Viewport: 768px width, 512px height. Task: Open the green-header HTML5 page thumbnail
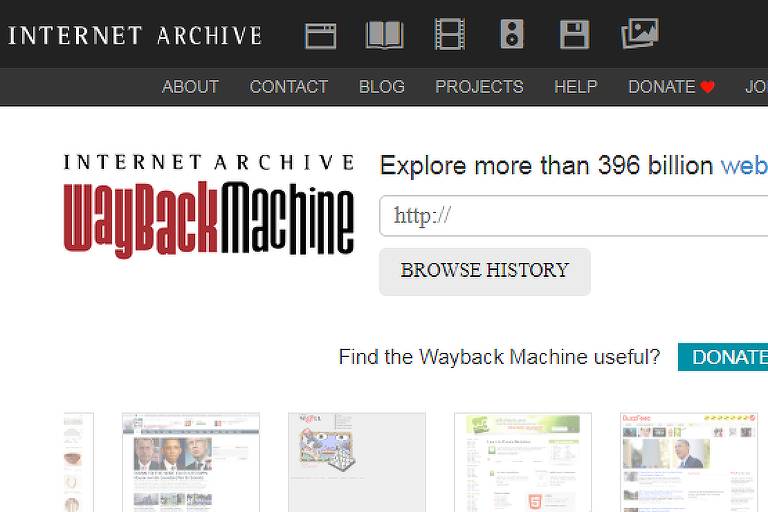523,463
